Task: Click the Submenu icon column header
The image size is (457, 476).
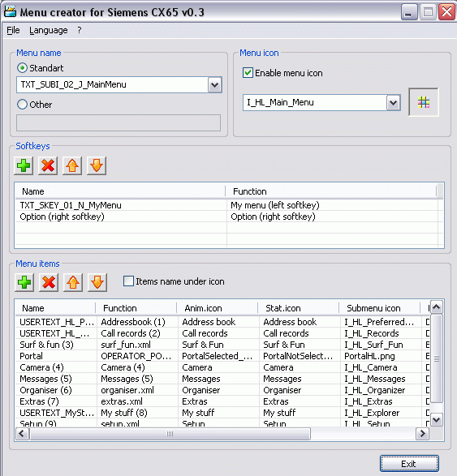Action: coord(380,308)
